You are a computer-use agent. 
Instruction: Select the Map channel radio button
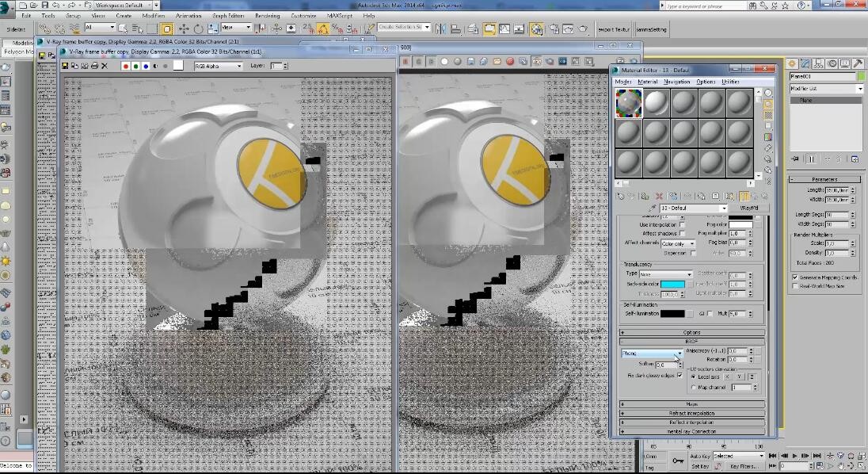tap(694, 388)
